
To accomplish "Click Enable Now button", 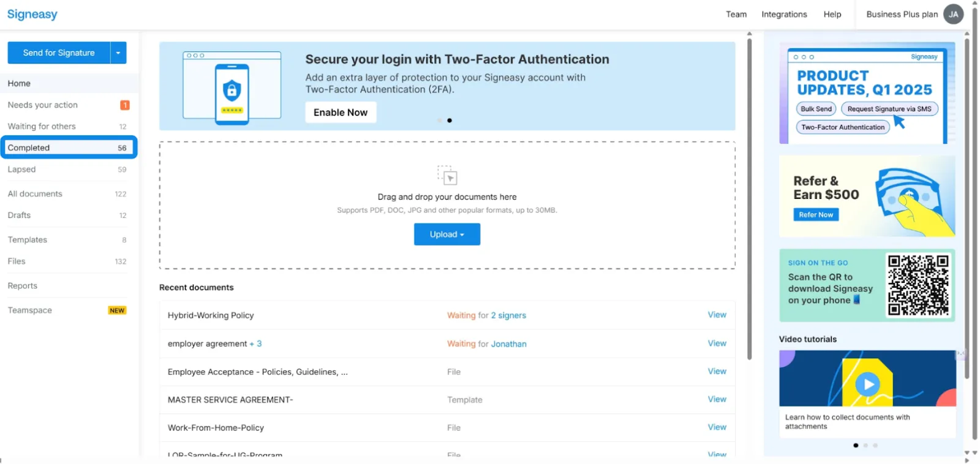I will (341, 113).
